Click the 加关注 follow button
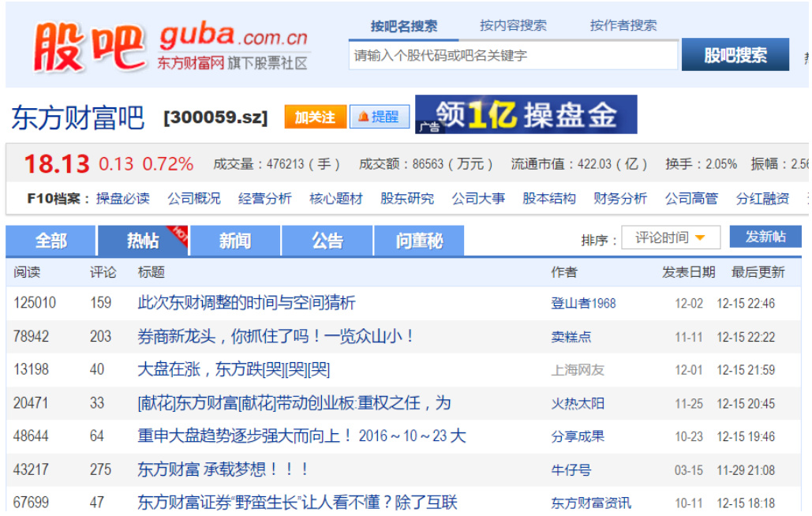 315,117
